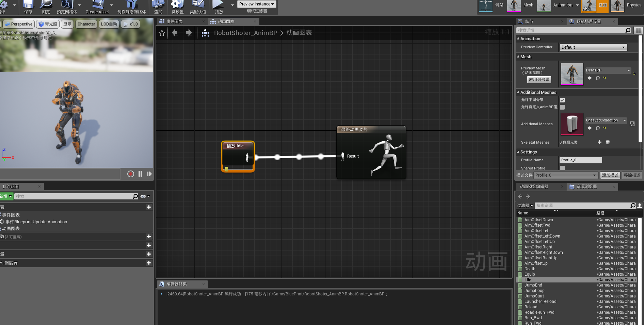The width and height of the screenshot is (644, 325).
Task: Save the animation blueprint with 保存
Action: tap(28, 6)
